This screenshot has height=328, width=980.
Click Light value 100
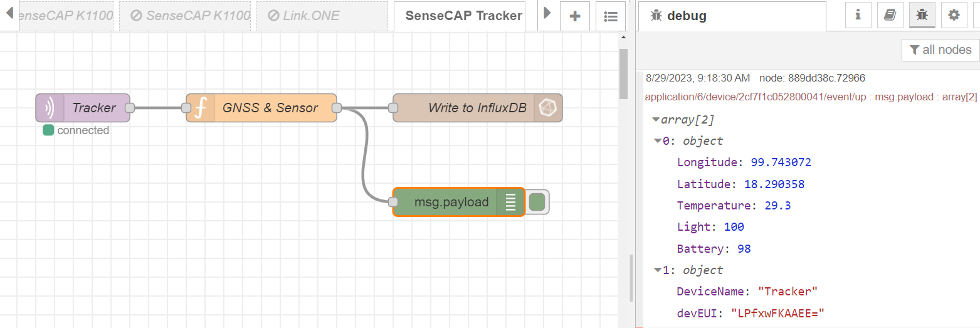(x=734, y=227)
